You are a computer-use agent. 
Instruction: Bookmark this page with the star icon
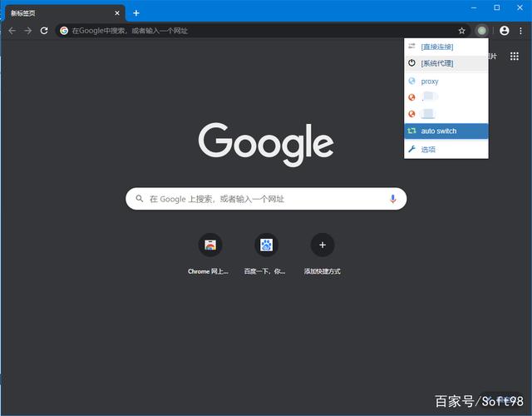[461, 31]
